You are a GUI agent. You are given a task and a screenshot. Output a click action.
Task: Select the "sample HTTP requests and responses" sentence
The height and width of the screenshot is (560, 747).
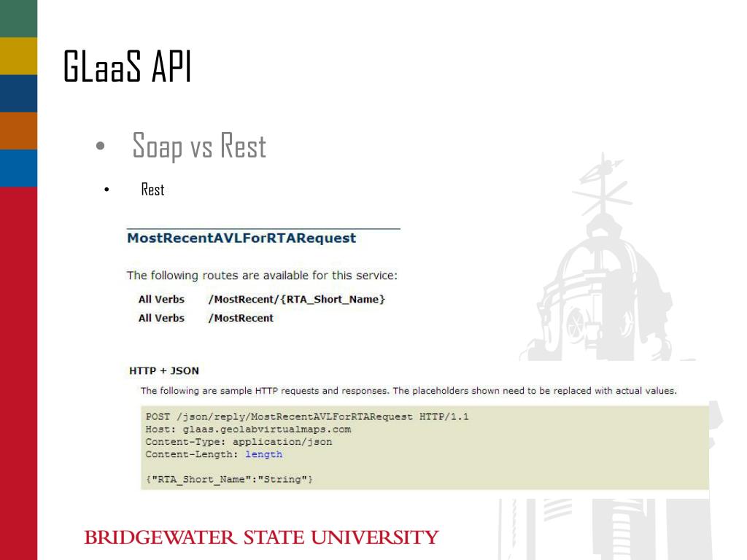click(409, 391)
